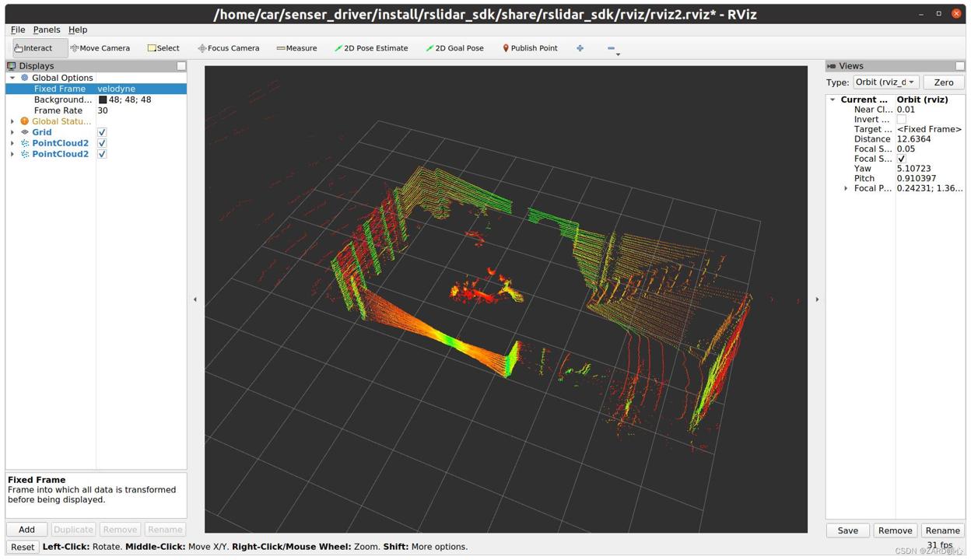This screenshot has width=971, height=560.
Task: Open the view Type dropdown
Action: point(885,82)
